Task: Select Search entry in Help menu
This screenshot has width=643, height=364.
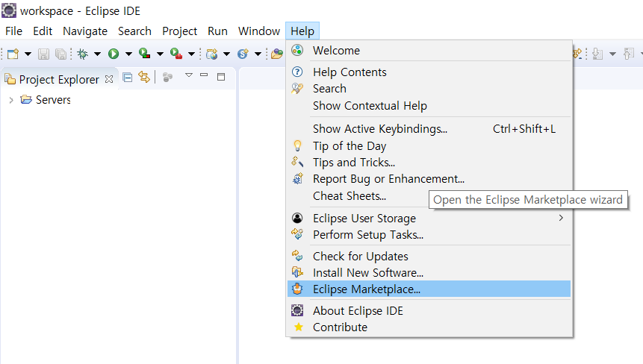Action: click(x=429, y=89)
